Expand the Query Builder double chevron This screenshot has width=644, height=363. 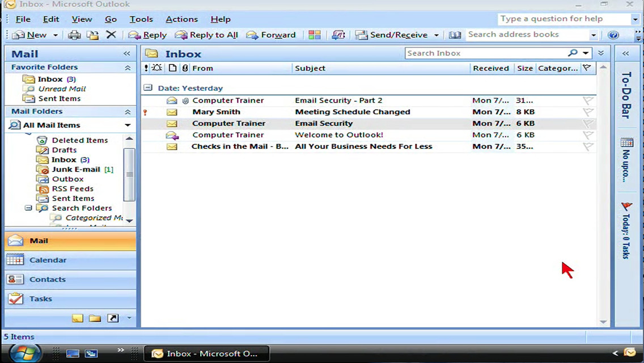pyautogui.click(x=601, y=53)
